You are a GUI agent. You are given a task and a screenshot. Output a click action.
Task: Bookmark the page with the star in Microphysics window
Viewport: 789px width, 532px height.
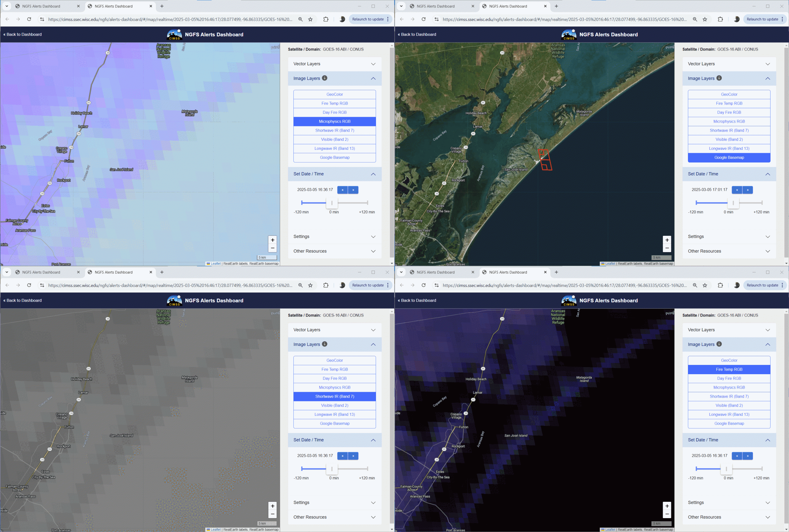tap(310, 19)
